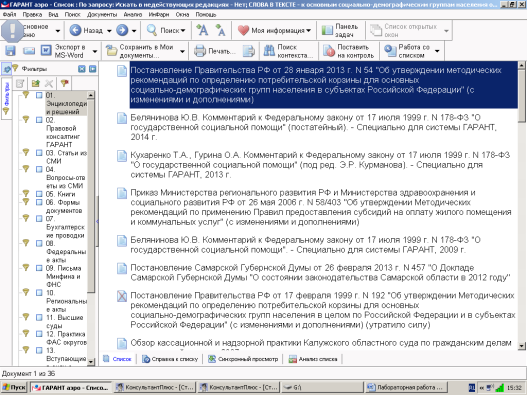This screenshot has width=527, height=395.
Task: Click Сохранить в Мои документы folder icon
Action: 111,51
